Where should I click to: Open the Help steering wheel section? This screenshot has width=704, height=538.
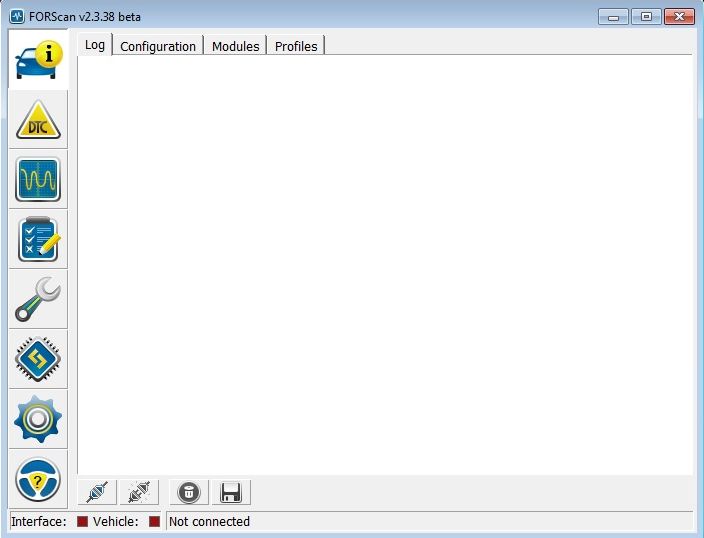[x=38, y=480]
